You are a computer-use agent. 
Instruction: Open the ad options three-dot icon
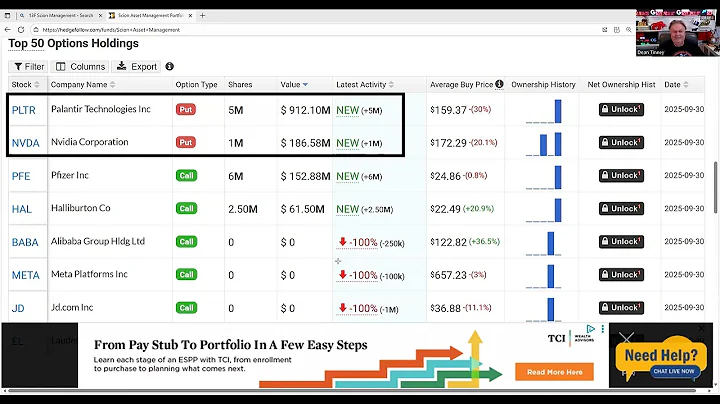(602, 329)
